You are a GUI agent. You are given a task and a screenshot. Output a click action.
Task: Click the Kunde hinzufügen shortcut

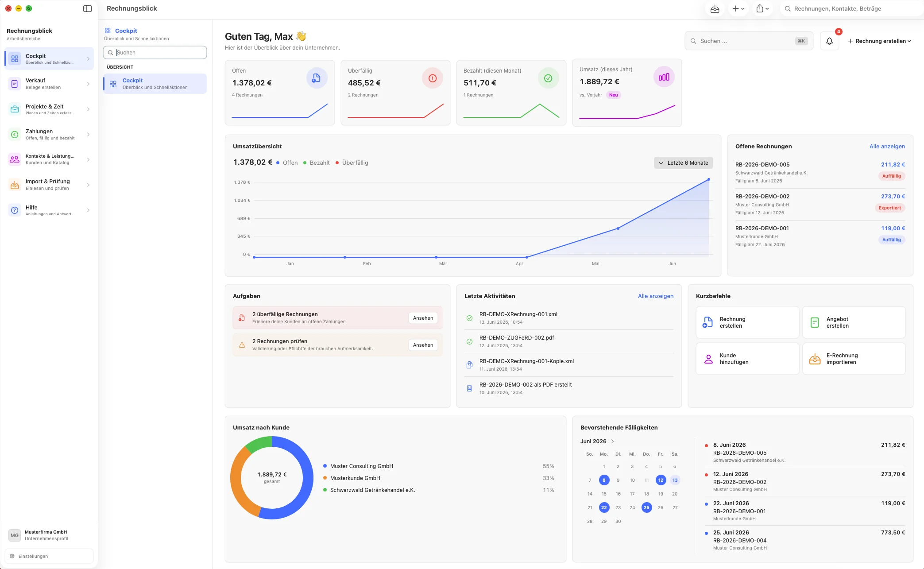click(x=747, y=359)
